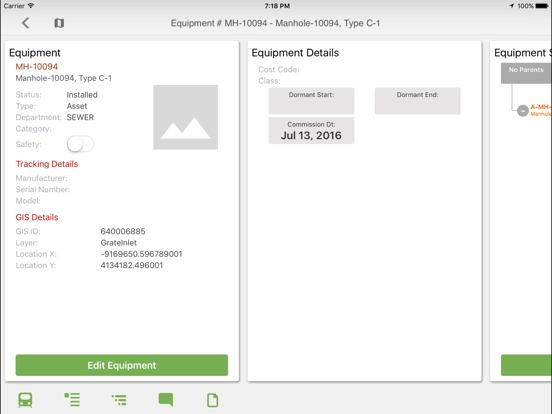Tap the Tracking Details heading
This screenshot has width=552, height=414.
[47, 164]
